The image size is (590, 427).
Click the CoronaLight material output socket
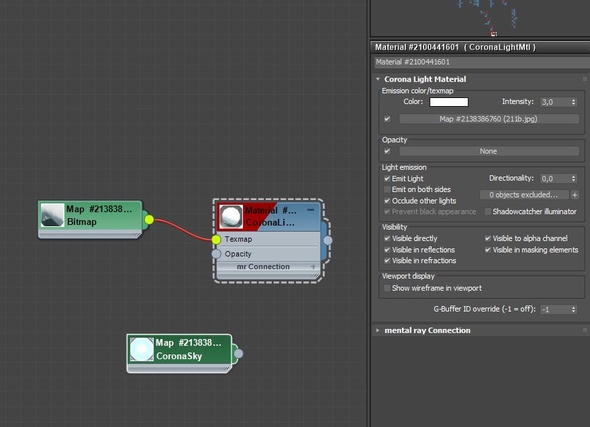pyautogui.click(x=328, y=240)
